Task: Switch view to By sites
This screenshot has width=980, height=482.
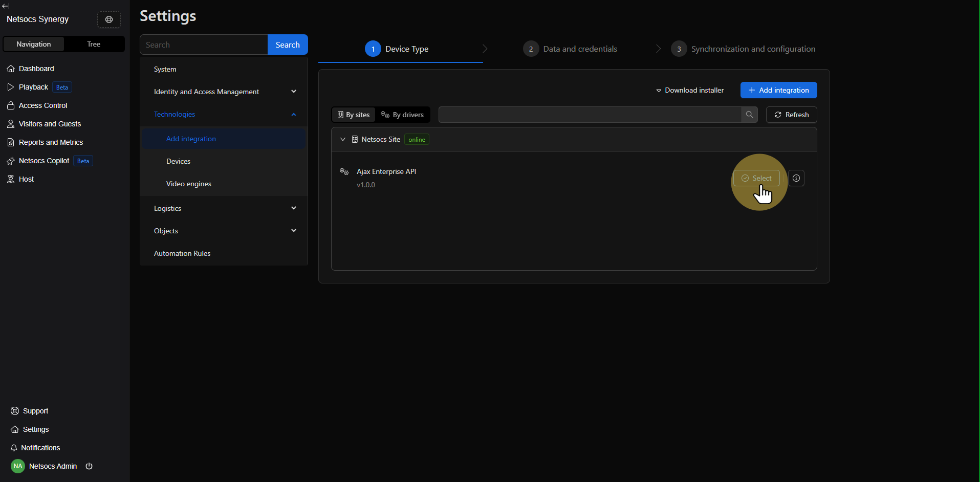Action: [354, 115]
